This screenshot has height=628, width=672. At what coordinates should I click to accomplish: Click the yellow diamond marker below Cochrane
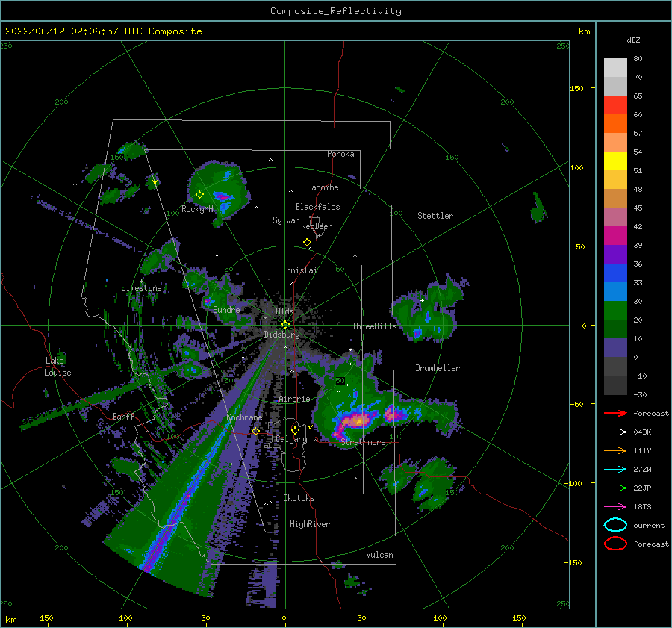(x=255, y=431)
